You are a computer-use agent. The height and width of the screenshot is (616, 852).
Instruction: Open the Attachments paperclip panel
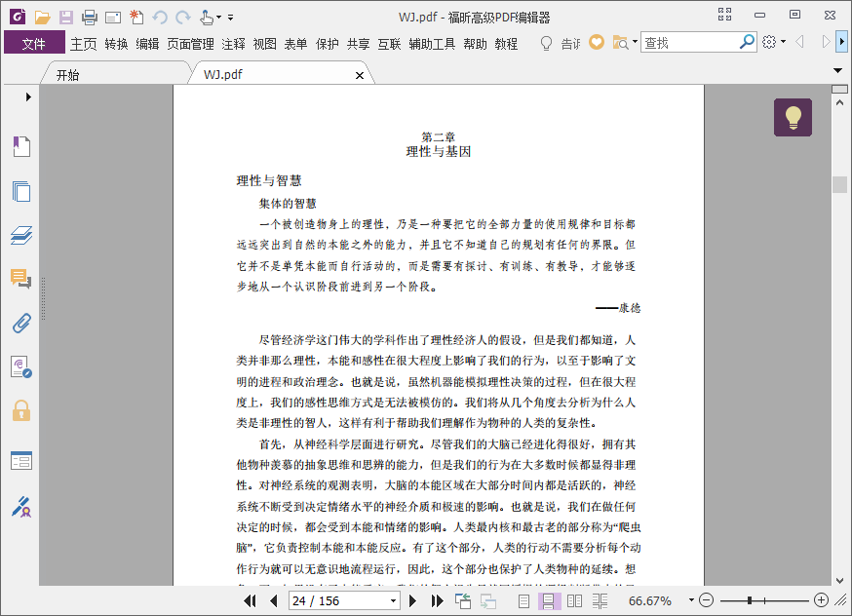point(21,324)
